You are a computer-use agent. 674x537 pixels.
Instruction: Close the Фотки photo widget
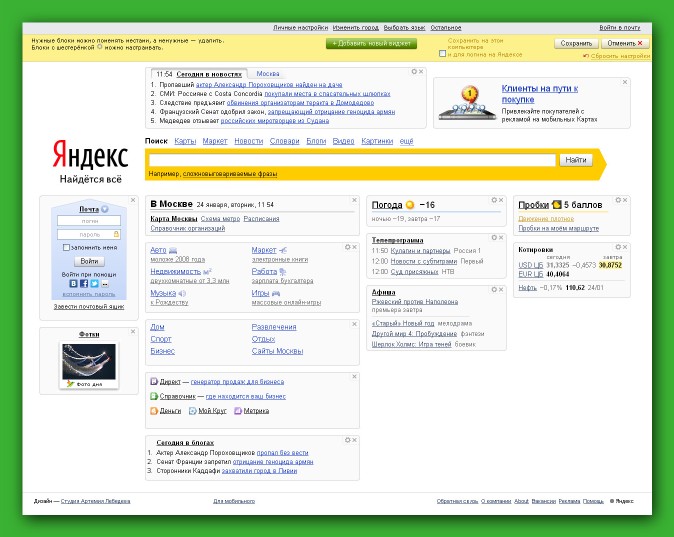(x=133, y=331)
